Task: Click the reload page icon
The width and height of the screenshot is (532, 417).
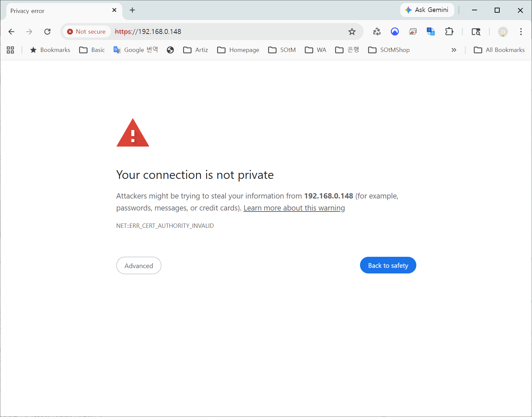Action: pyautogui.click(x=47, y=32)
